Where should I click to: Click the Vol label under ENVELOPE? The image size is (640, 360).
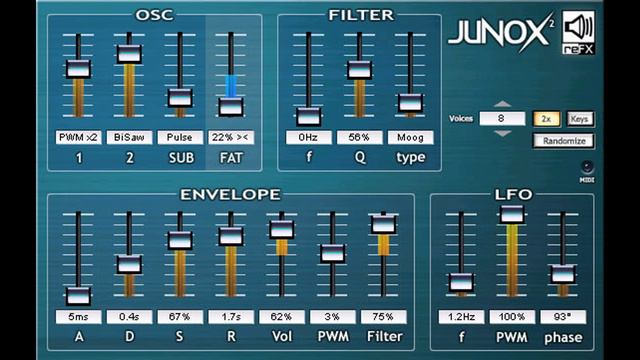click(282, 336)
